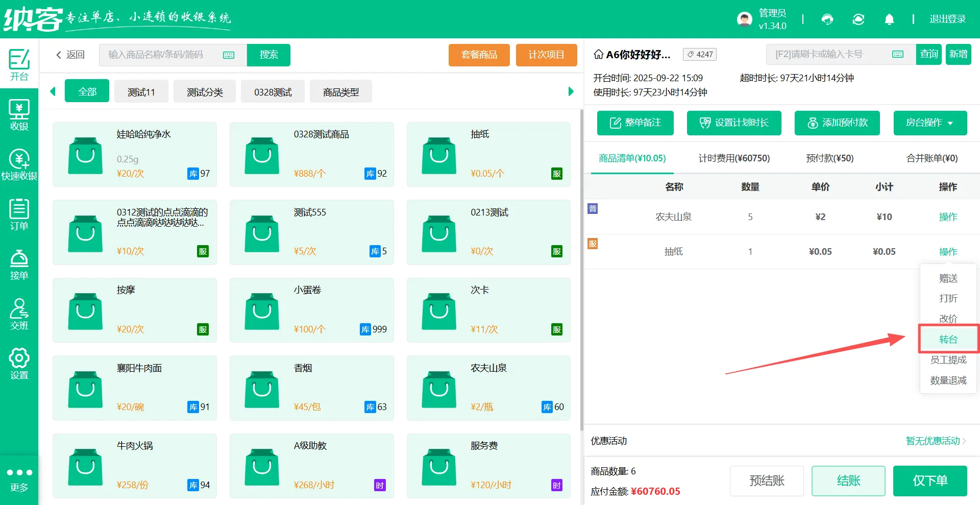Click the notification bell icon
Image resolution: width=980 pixels, height=505 pixels.
[889, 19]
